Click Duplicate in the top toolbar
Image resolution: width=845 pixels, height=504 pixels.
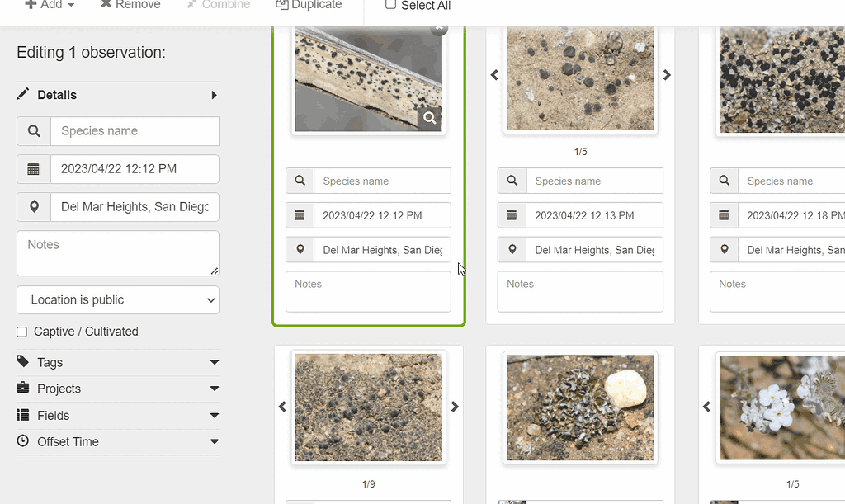[309, 5]
